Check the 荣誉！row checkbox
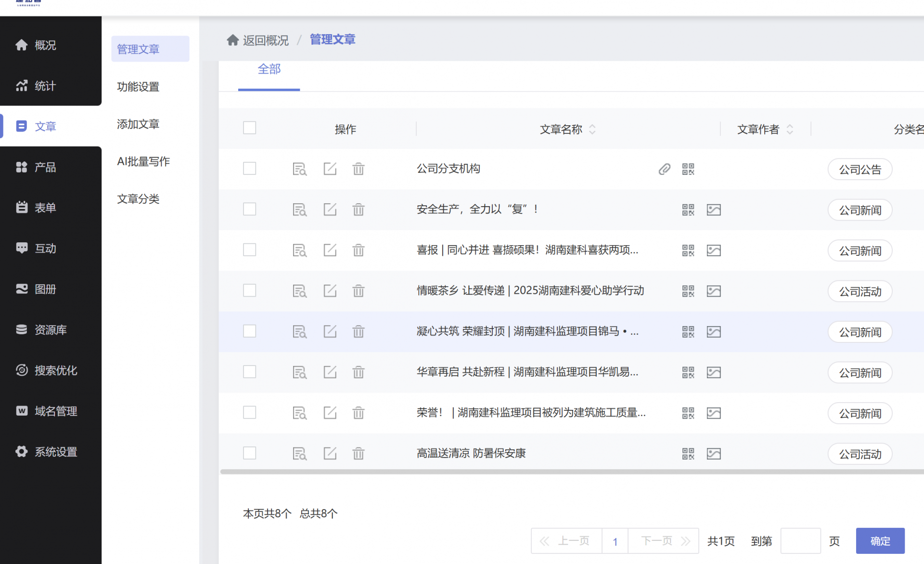The height and width of the screenshot is (564, 924). 249,413
